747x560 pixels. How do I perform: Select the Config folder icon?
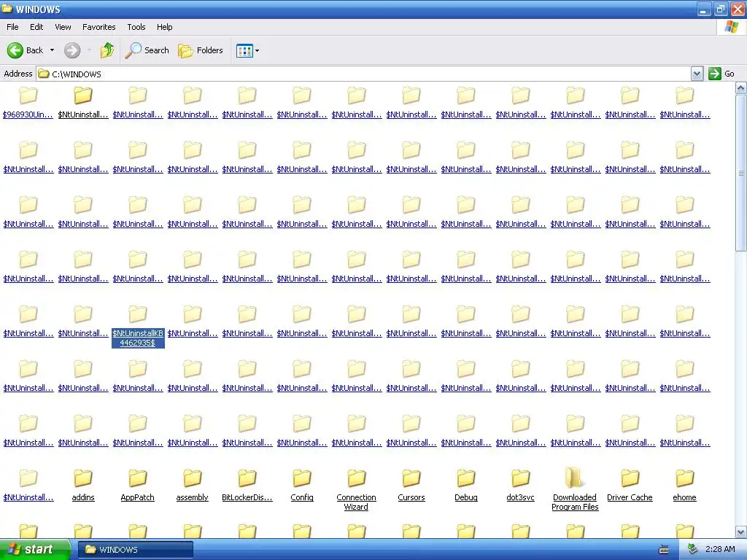[302, 478]
